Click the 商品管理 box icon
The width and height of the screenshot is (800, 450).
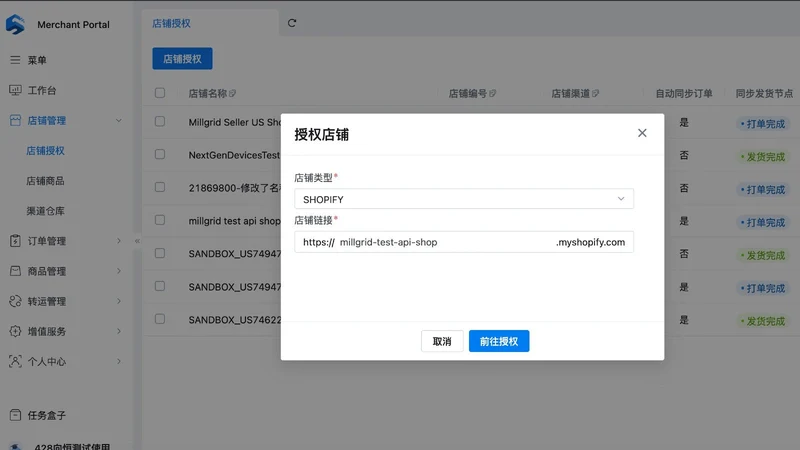[x=15, y=271]
